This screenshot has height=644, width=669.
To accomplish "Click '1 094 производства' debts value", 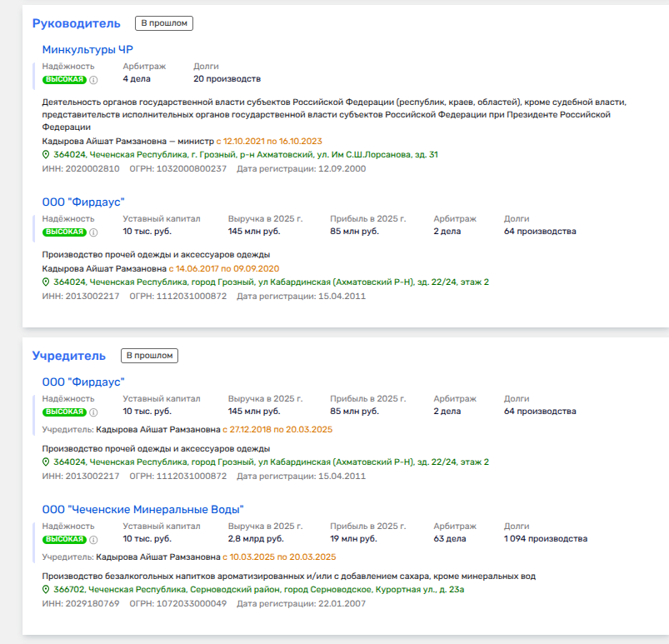I will [546, 539].
